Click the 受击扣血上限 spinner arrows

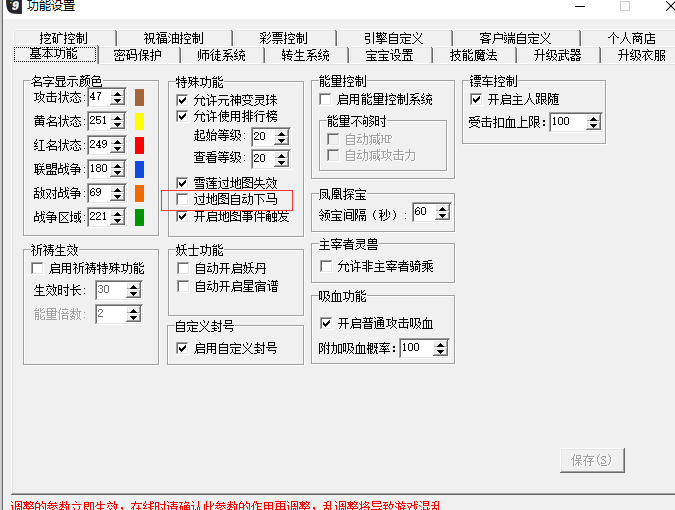coord(594,122)
